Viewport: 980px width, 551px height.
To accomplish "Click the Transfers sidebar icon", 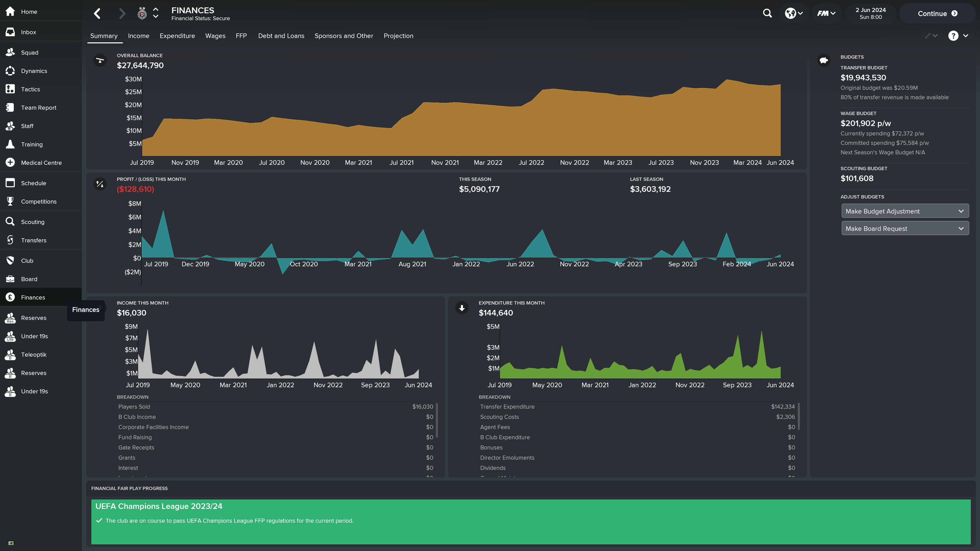I will coord(10,240).
